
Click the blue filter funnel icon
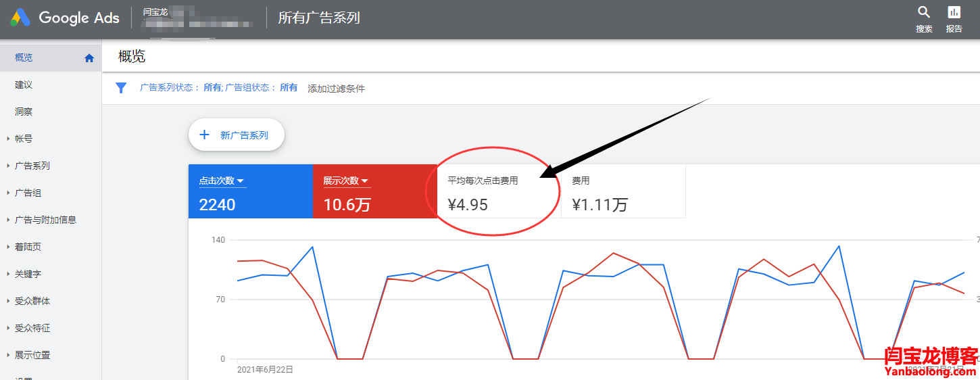[121, 88]
